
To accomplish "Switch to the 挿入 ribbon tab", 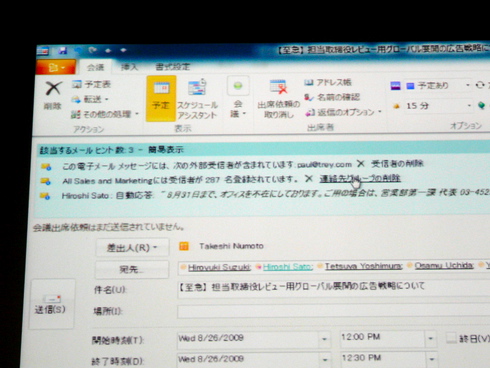I will pos(129,67).
